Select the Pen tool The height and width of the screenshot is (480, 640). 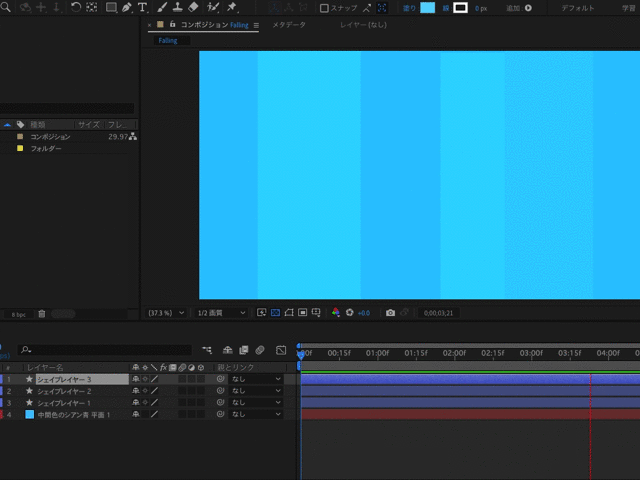click(x=127, y=8)
